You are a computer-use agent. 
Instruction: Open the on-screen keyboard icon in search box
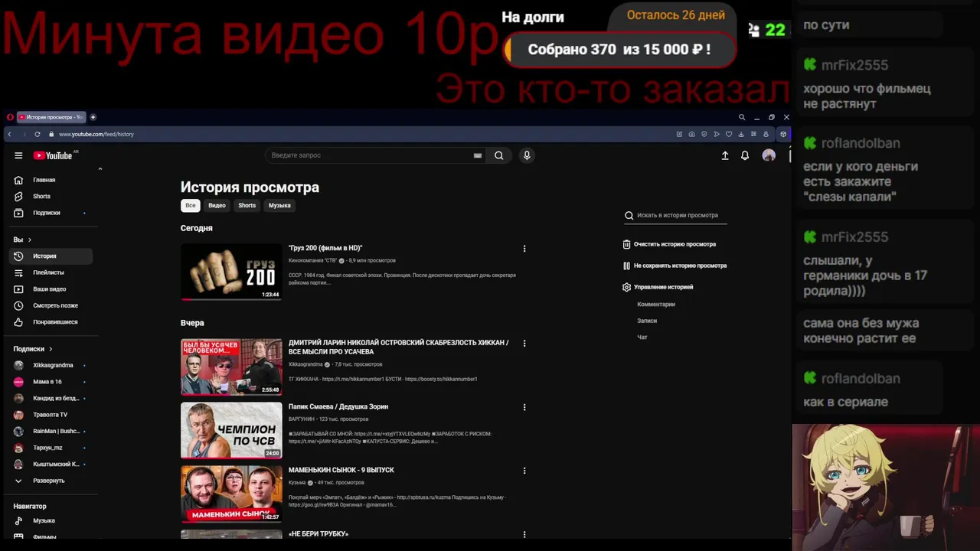(478, 155)
